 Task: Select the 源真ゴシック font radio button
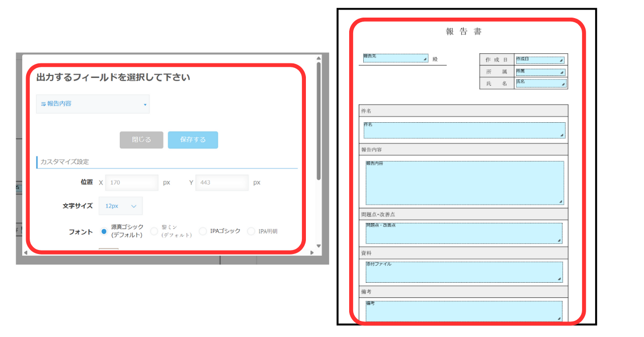coord(104,231)
